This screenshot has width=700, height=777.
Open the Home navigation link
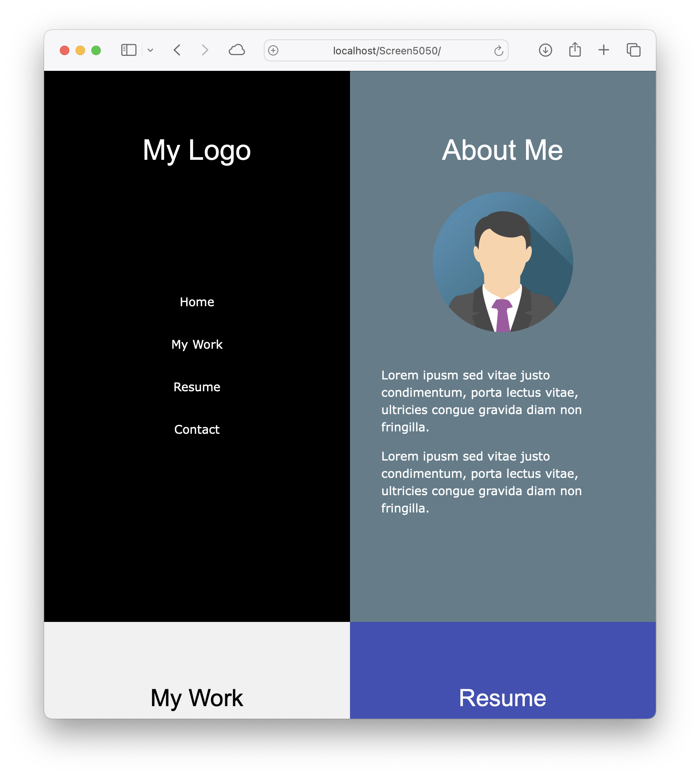click(x=197, y=302)
